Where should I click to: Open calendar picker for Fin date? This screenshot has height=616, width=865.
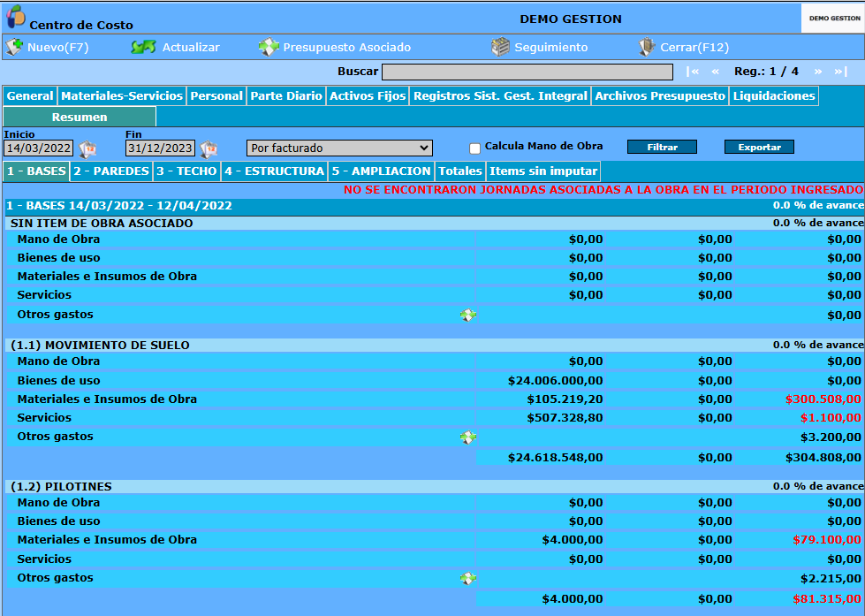click(209, 148)
